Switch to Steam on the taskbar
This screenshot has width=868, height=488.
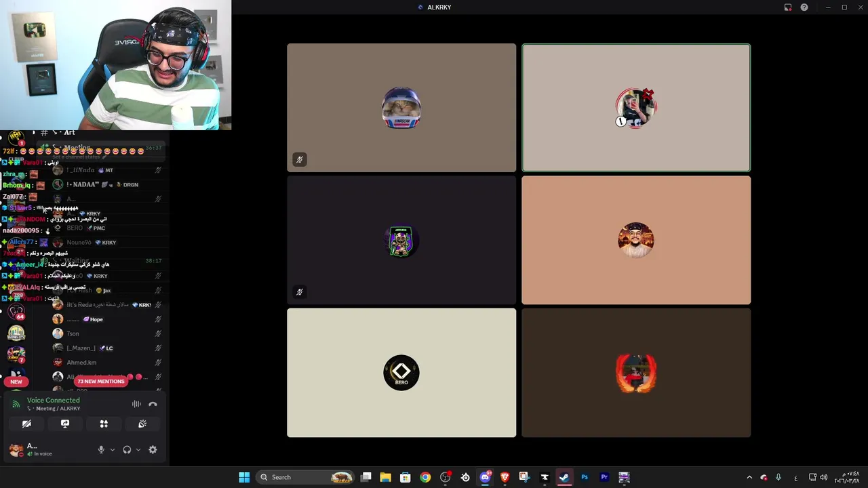coord(564,477)
